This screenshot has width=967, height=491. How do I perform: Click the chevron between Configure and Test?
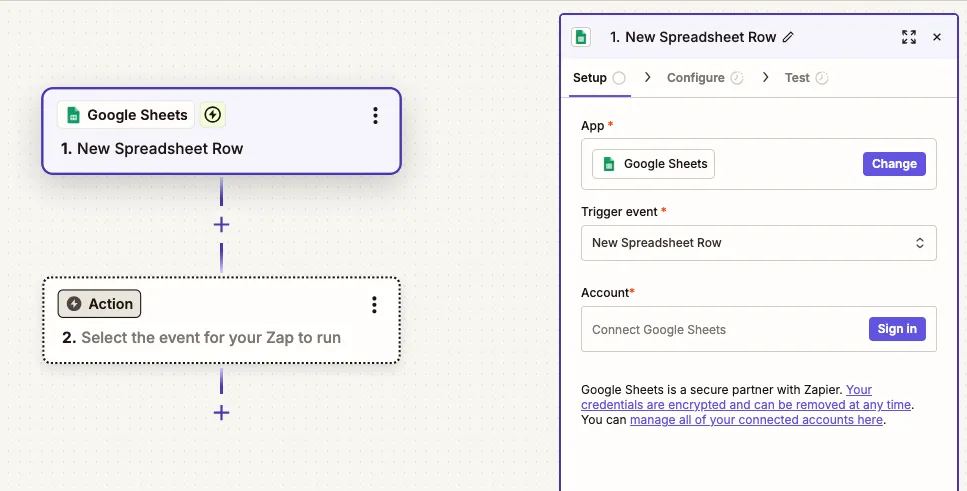(765, 77)
